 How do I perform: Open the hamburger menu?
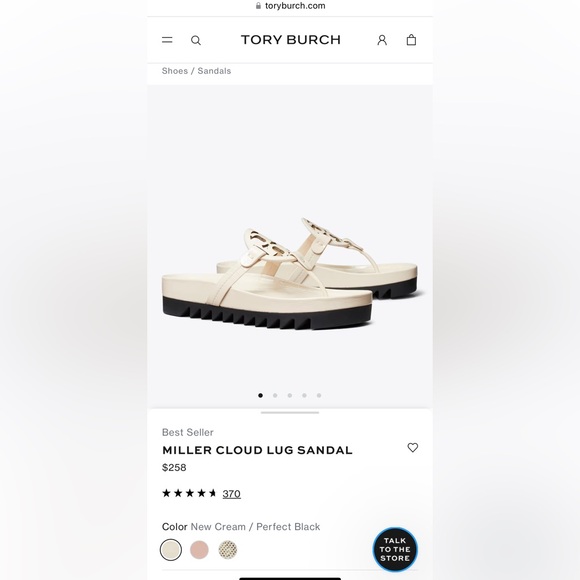pos(167,40)
